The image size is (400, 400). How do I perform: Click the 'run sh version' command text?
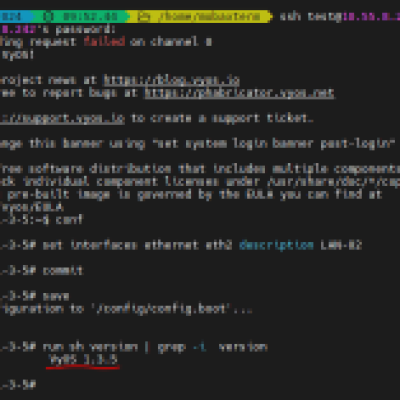[x=90, y=347]
